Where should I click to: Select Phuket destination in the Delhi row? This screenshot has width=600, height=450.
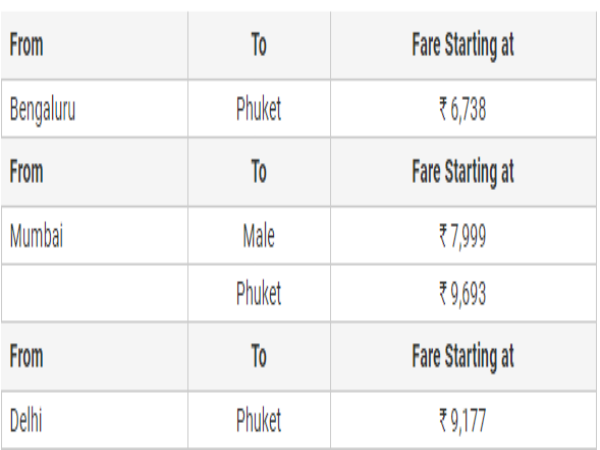[x=258, y=418]
